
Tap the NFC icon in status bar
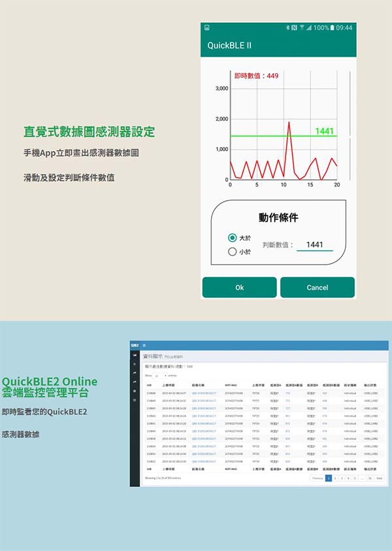pyautogui.click(x=295, y=28)
